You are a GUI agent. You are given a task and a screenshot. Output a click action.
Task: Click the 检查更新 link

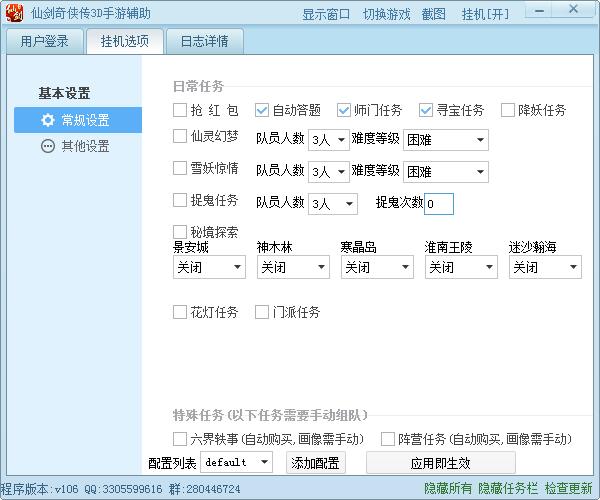pos(568,489)
